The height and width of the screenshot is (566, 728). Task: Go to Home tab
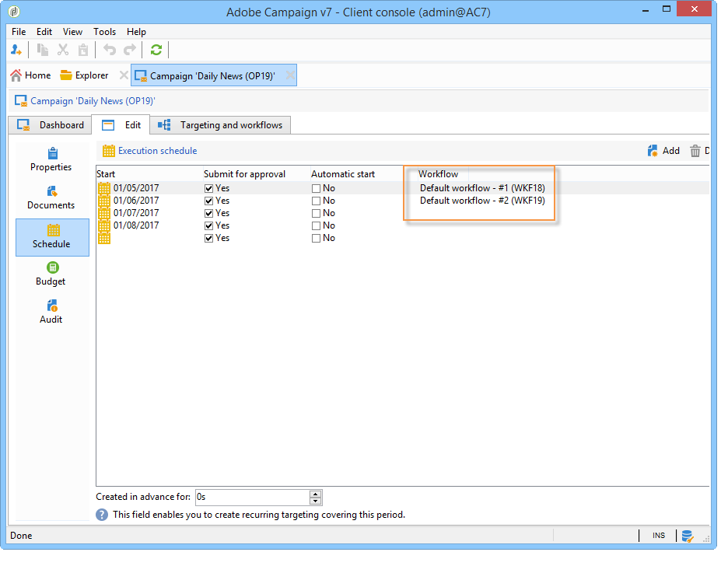click(x=30, y=75)
